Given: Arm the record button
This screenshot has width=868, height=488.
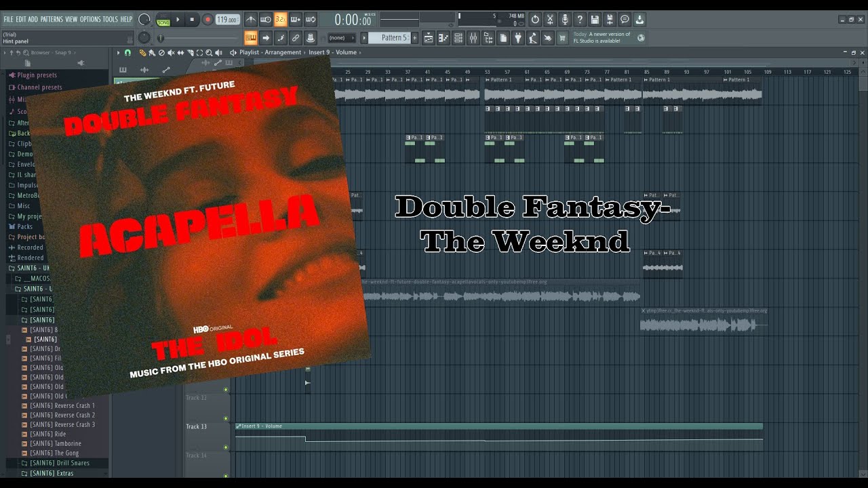Looking at the screenshot, I should tap(208, 20).
